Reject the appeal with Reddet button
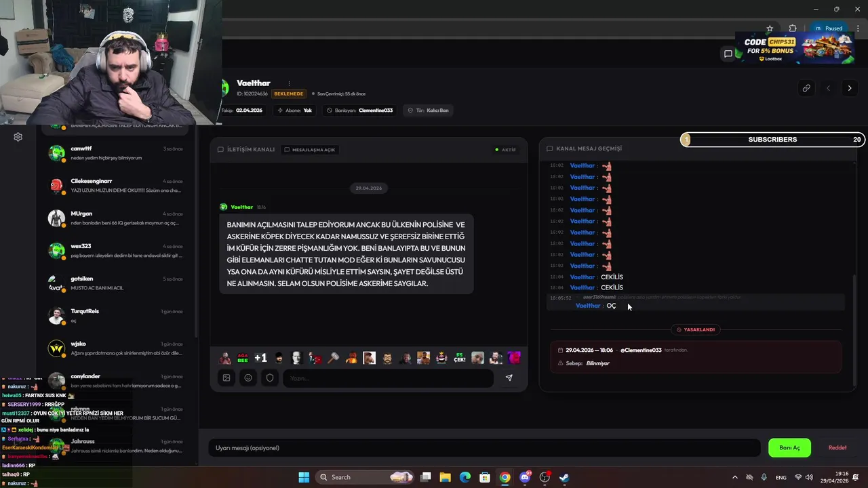This screenshot has height=488, width=868. [837, 448]
